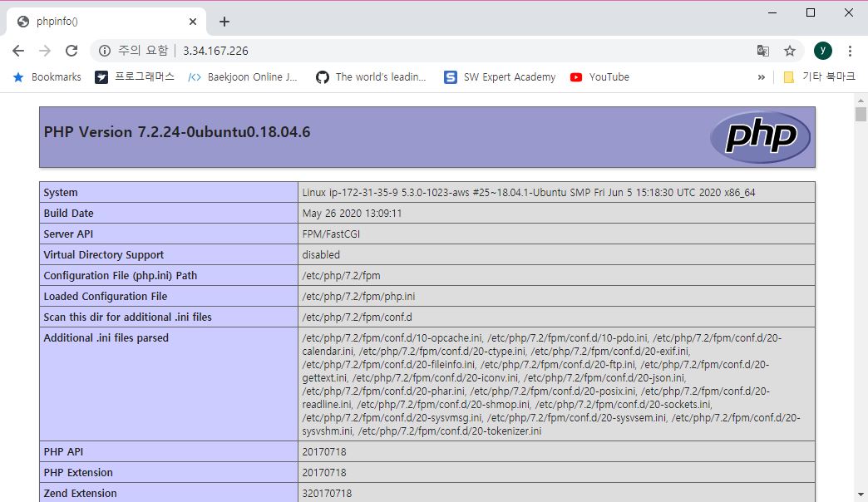Open the profile avatar menu

click(x=822, y=51)
